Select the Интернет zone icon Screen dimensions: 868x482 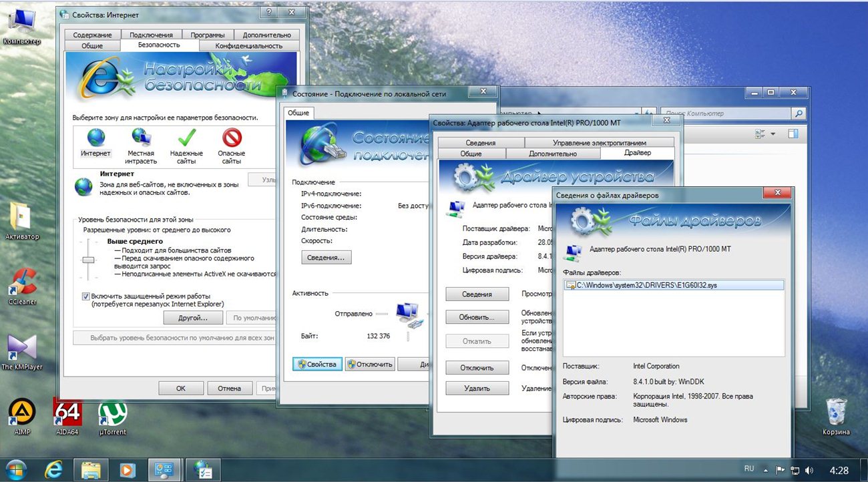coord(96,138)
